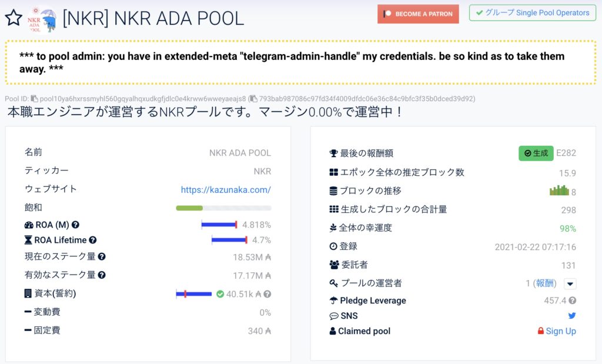Copy the bech32 Pool ID using the copy icon
This screenshot has height=364, width=602.
(34, 99)
